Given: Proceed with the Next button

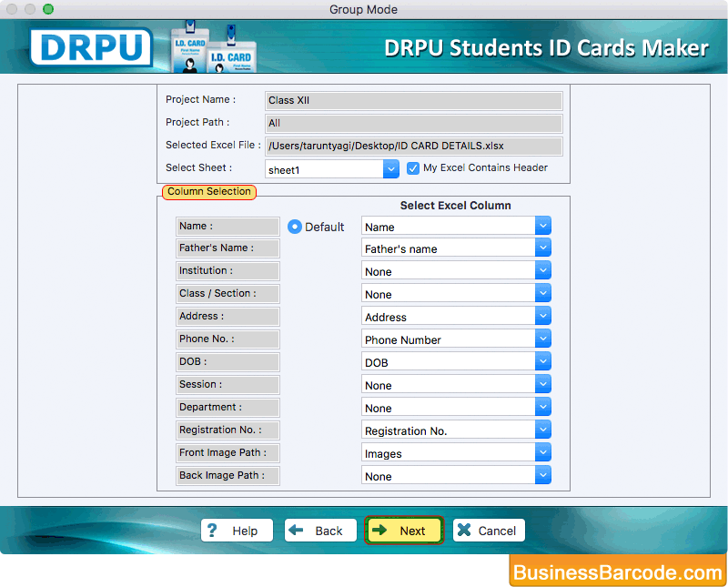Looking at the screenshot, I should (x=404, y=531).
